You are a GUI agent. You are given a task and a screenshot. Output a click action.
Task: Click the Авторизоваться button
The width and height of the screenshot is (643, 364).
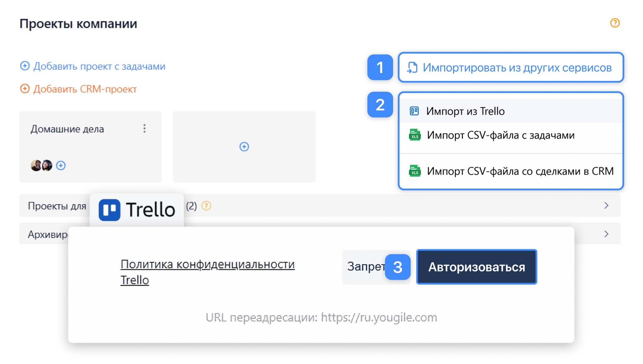(x=476, y=267)
